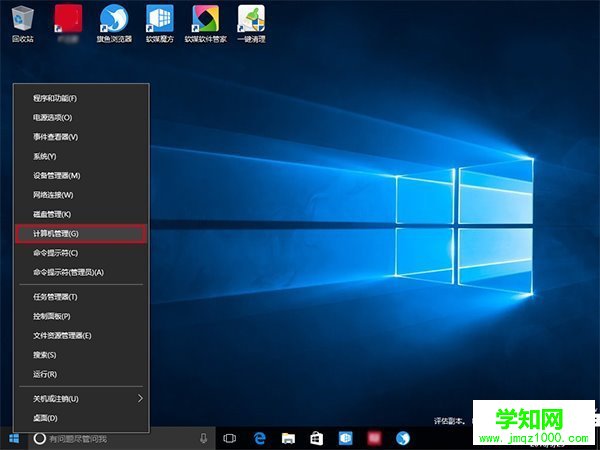Image resolution: width=600 pixels, height=450 pixels.
Task: Click the Windows Start button
Action: click(14, 439)
